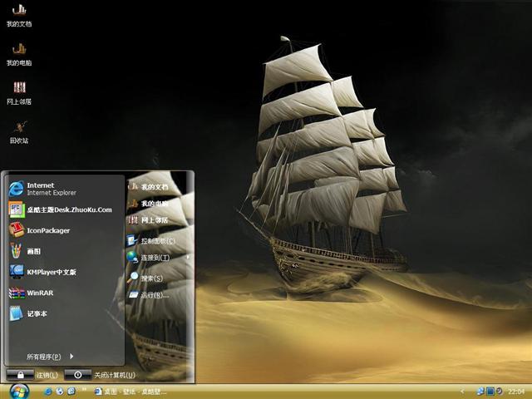Click the network connection tray icon

point(480,392)
